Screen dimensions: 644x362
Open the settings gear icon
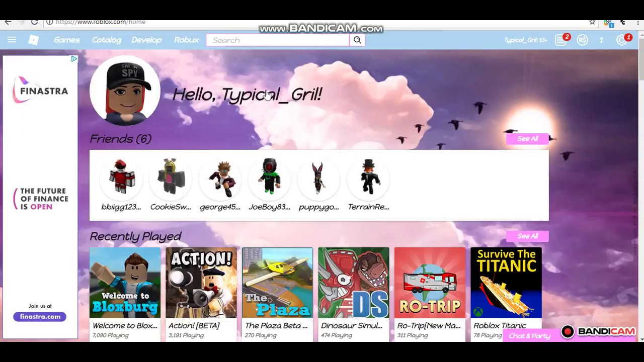pyautogui.click(x=622, y=40)
